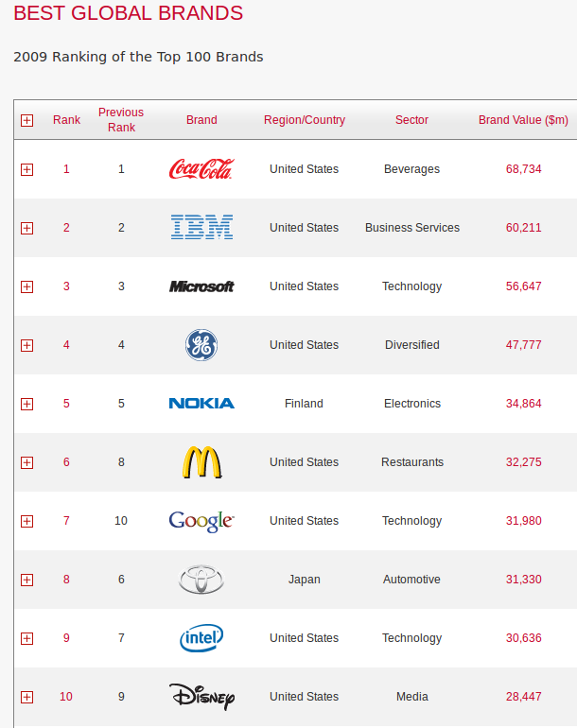The width and height of the screenshot is (577, 728).
Task: Expand all rows with header plus icon
Action: click(26, 121)
